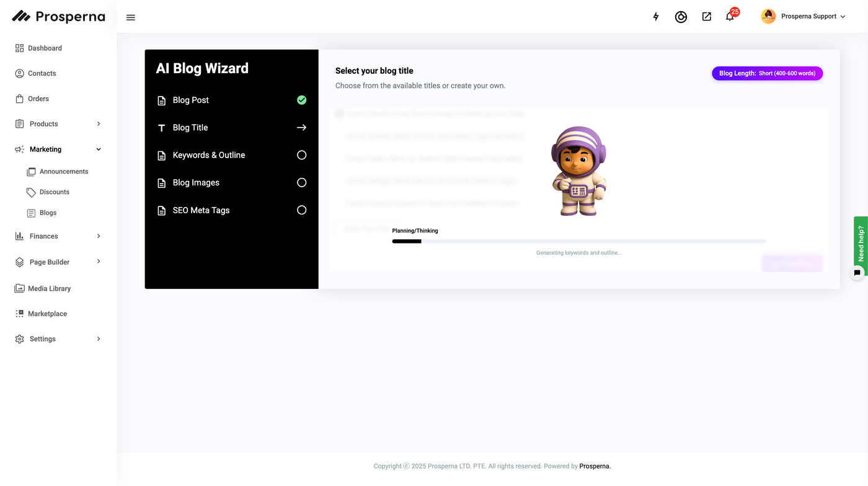Viewport: 868px width, 486px height.
Task: Expand the Settings submenu chevron
Action: (x=99, y=339)
